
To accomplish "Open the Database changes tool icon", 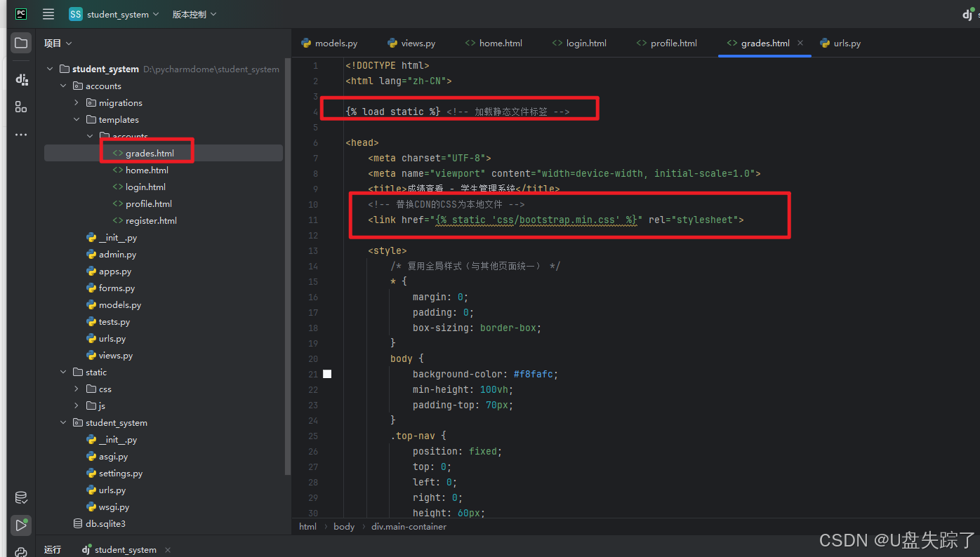I will [x=21, y=498].
